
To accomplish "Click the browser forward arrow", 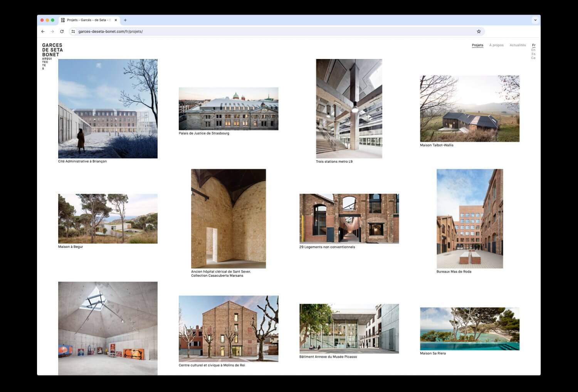I will click(x=52, y=32).
